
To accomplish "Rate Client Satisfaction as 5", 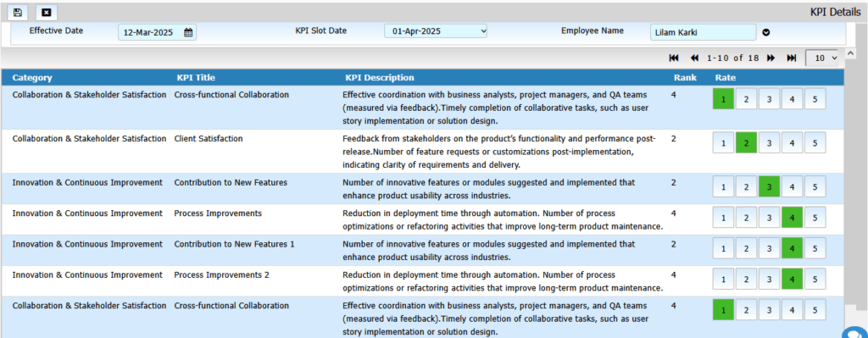I will (x=815, y=142).
